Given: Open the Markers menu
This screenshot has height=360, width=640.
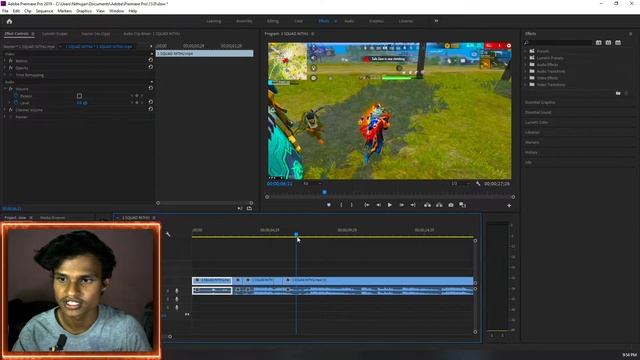Looking at the screenshot, I should tap(64, 11).
